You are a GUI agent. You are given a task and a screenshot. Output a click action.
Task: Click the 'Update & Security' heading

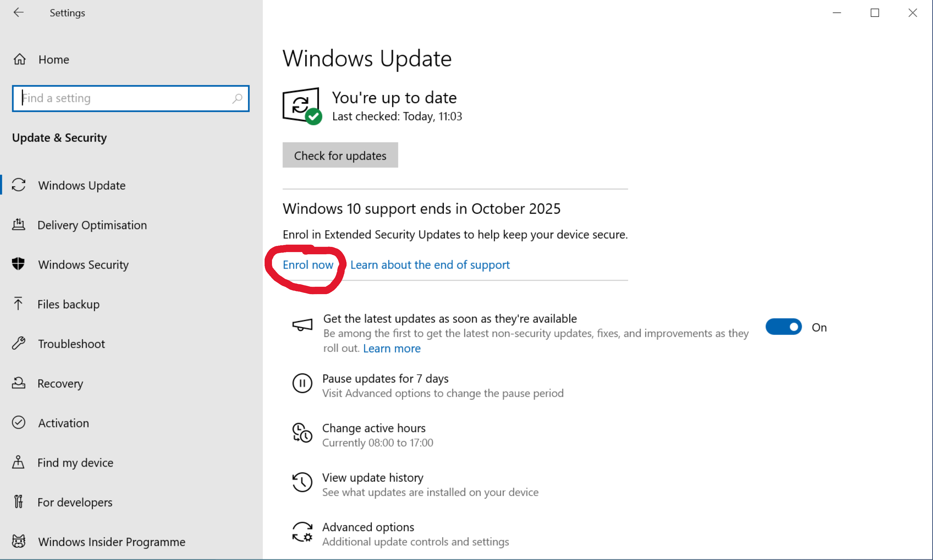pyautogui.click(x=59, y=137)
